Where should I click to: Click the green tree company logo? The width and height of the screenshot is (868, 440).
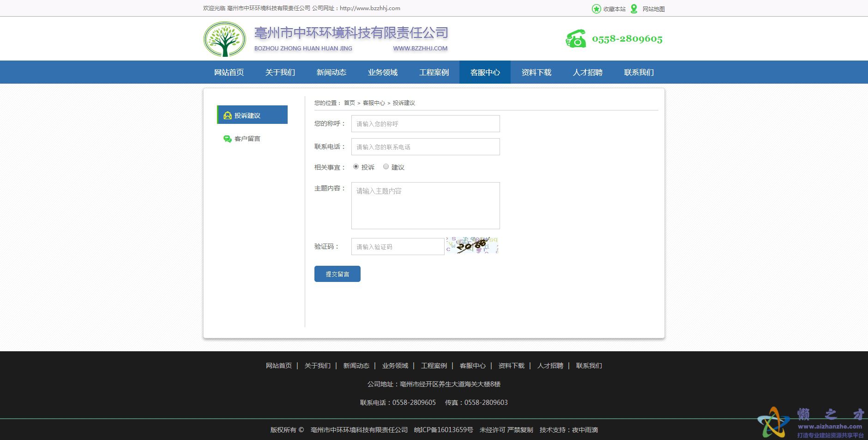pyautogui.click(x=225, y=39)
